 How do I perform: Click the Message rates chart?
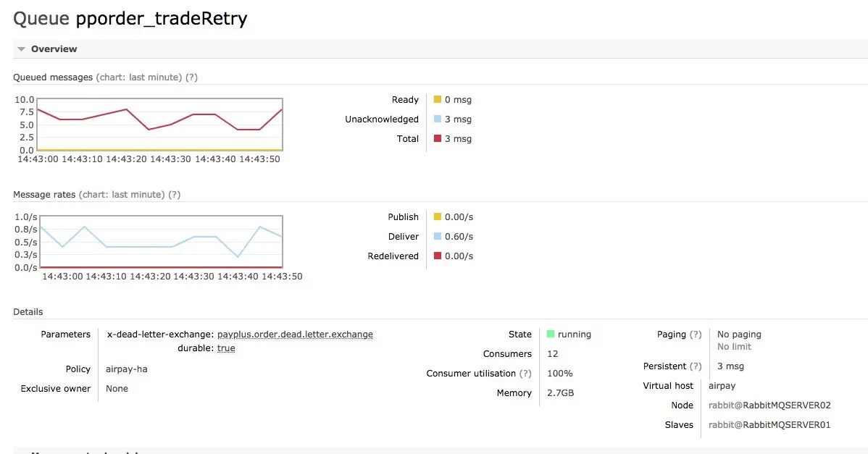pos(159,242)
